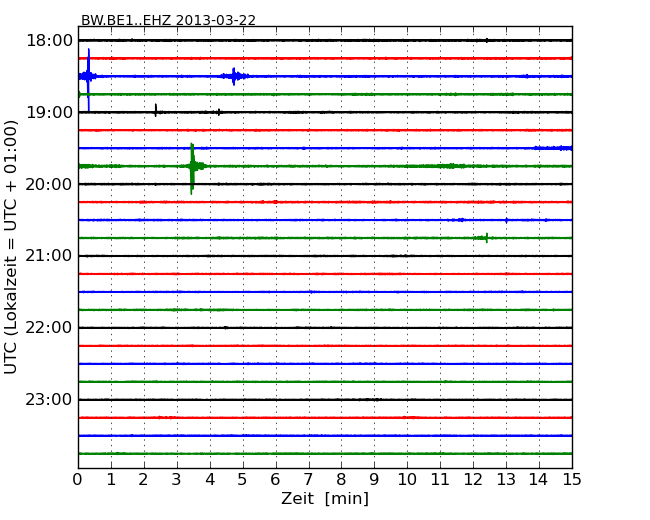Image resolution: width=650 pixels, height=520 pixels.
Task: Select the 19:00 time label
Action: (x=49, y=112)
